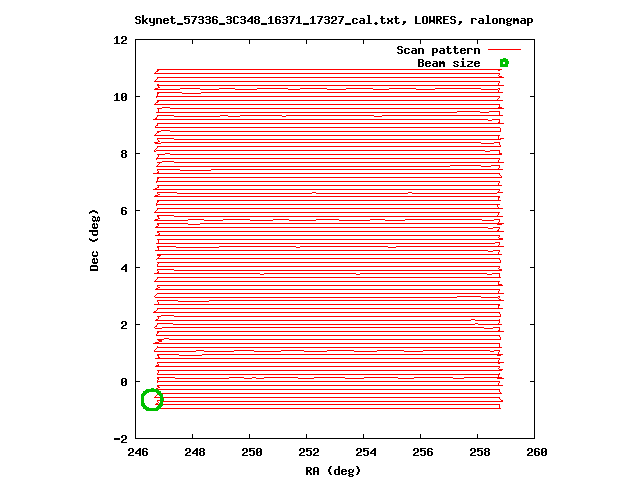Click the RA axis tick label 258
This screenshot has height=480, width=640.
click(x=480, y=452)
